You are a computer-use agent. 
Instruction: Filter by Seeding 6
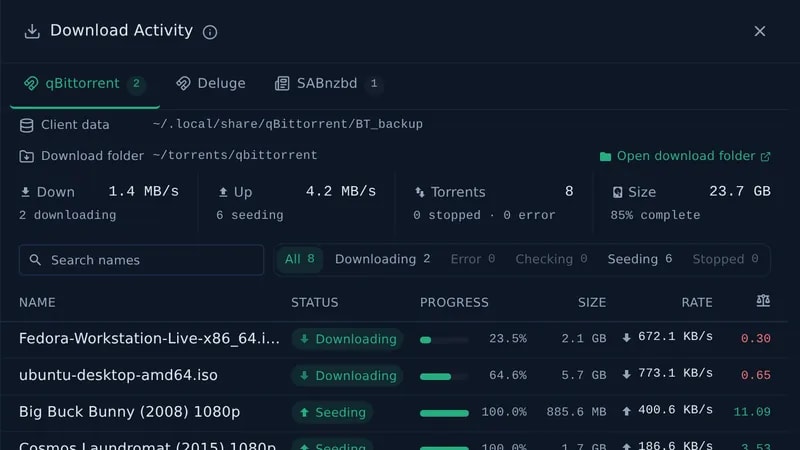tap(639, 259)
